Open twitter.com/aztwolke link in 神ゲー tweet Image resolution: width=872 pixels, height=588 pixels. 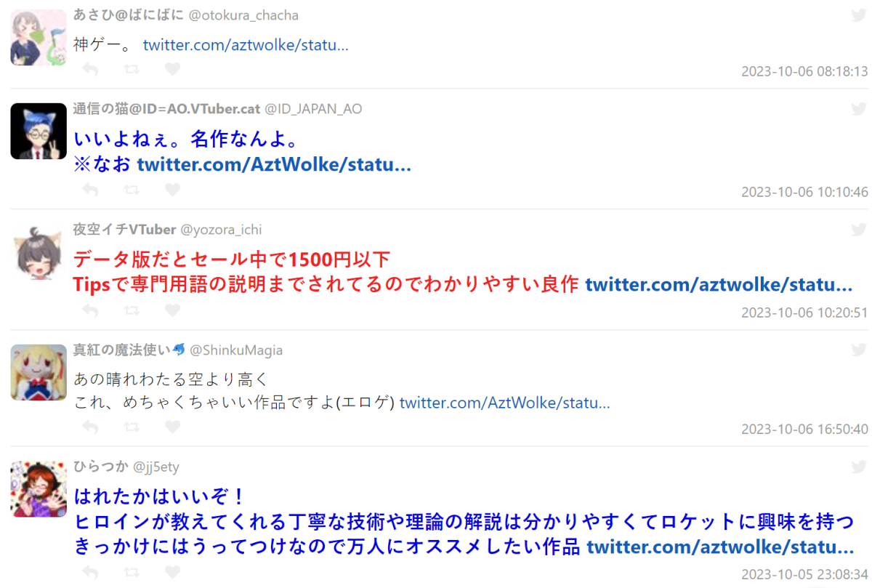pyautogui.click(x=246, y=45)
